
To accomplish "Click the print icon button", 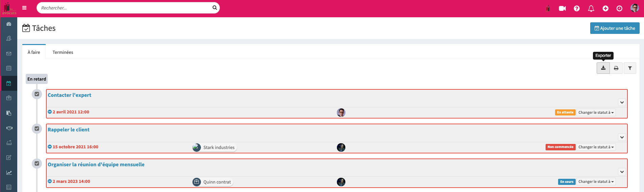I will pos(616,68).
